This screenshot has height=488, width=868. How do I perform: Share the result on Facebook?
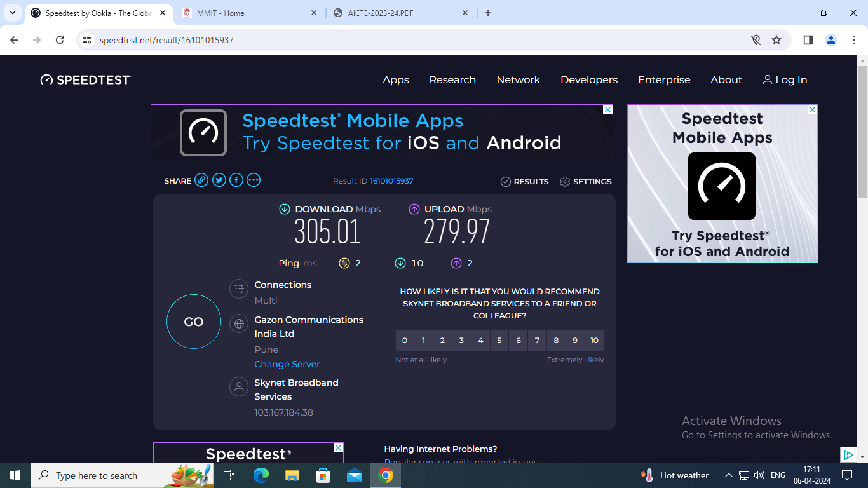click(236, 180)
